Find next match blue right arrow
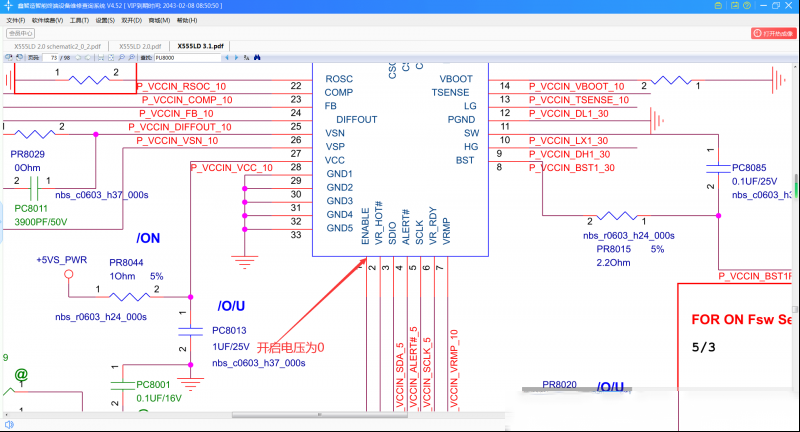The width and height of the screenshot is (800, 432). point(236,58)
